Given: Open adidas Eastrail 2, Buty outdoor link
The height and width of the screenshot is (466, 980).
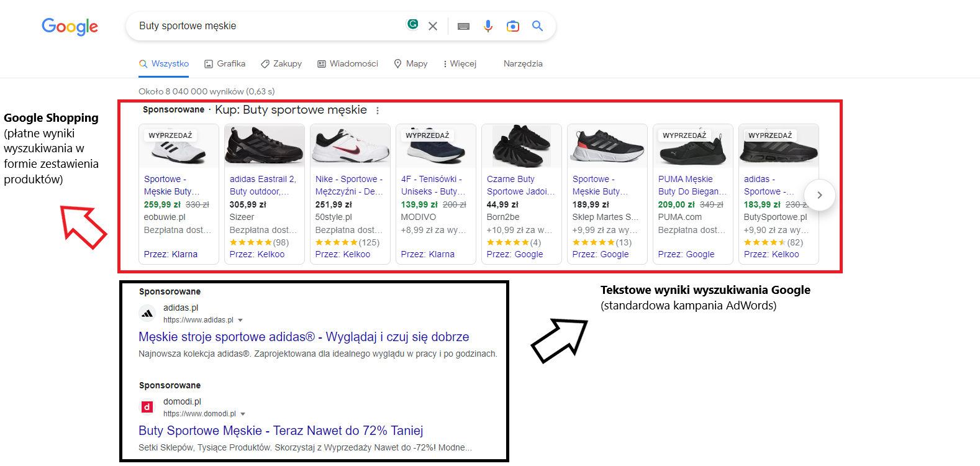Looking at the screenshot, I should pyautogui.click(x=263, y=185).
